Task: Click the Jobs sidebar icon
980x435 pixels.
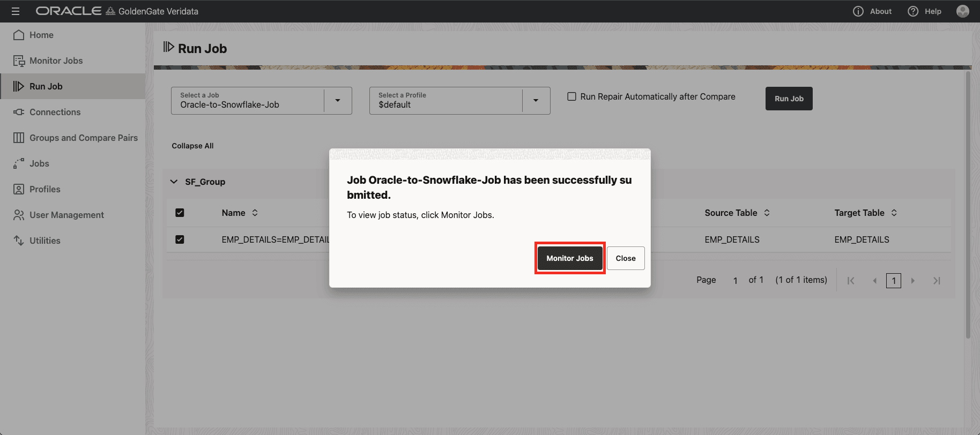Action: click(19, 163)
